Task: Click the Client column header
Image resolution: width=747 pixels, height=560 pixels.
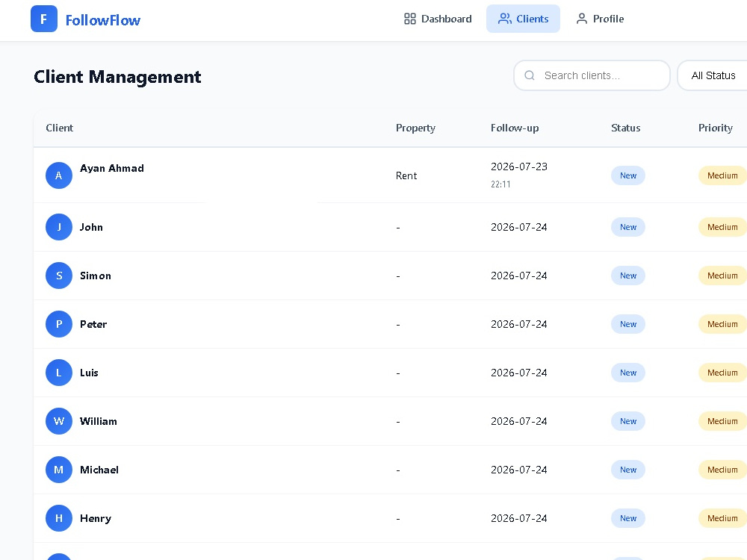Action: click(60, 128)
